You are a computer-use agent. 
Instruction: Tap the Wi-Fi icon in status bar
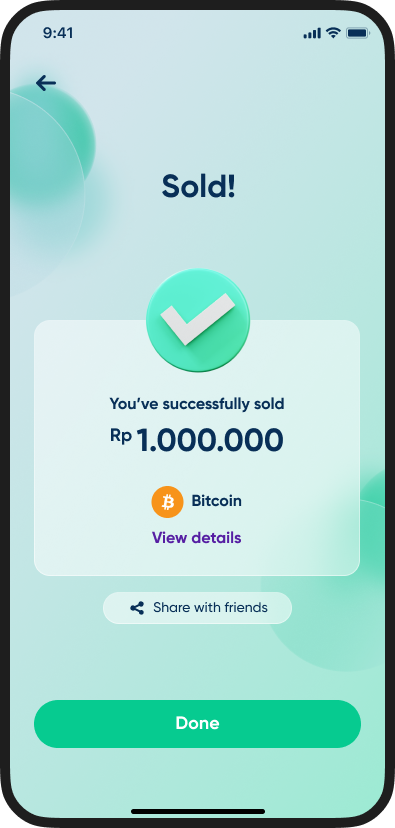click(x=333, y=33)
